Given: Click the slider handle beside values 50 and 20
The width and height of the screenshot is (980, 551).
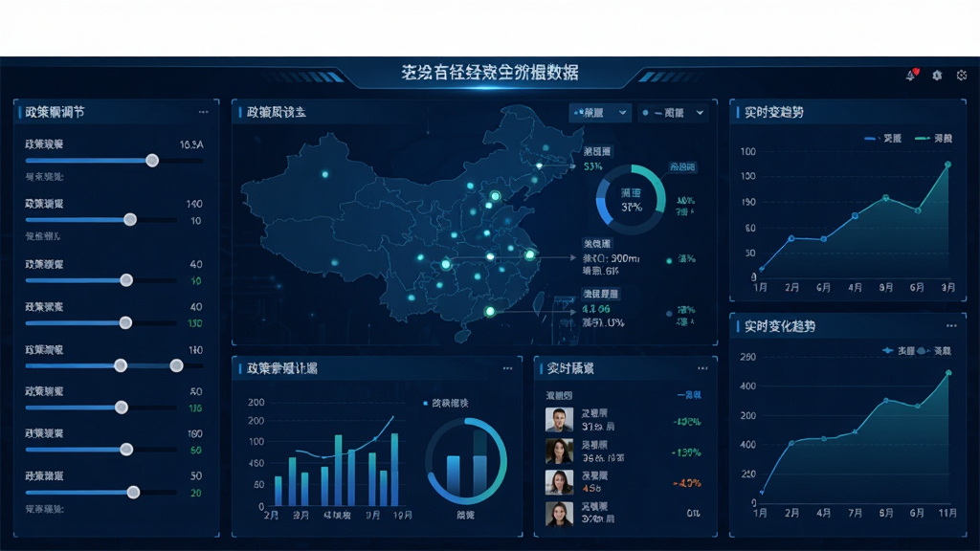Looking at the screenshot, I should pos(133,493).
